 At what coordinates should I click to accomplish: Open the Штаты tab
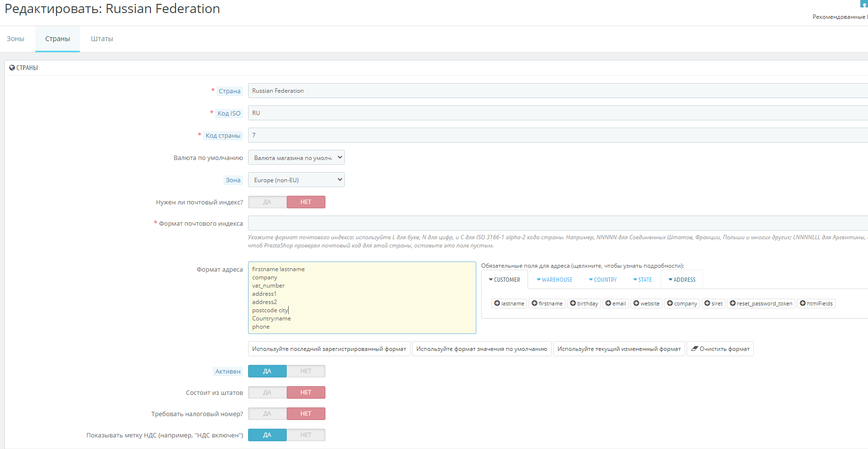tap(102, 39)
